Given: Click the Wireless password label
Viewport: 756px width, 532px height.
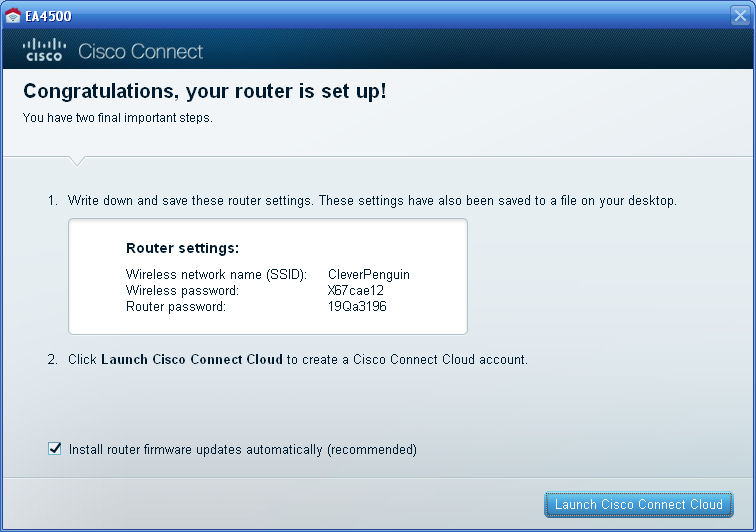Looking at the screenshot, I should coord(182,290).
